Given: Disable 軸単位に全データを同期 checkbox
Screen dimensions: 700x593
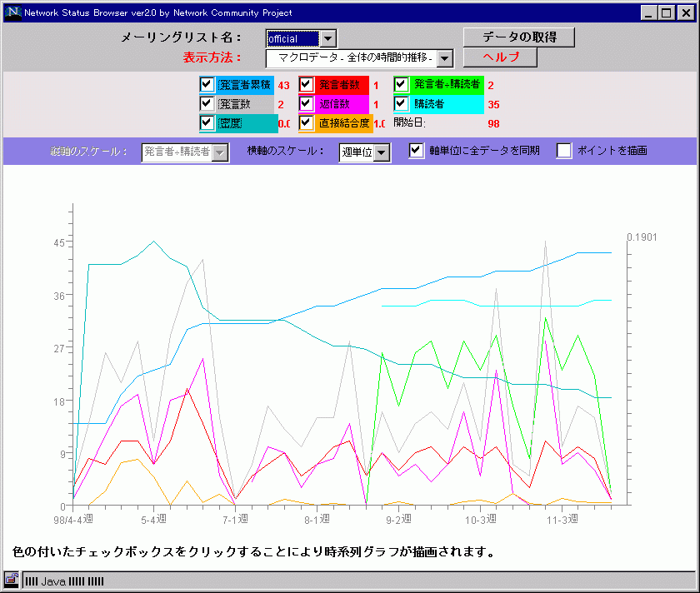Looking at the screenshot, I should 417,151.
